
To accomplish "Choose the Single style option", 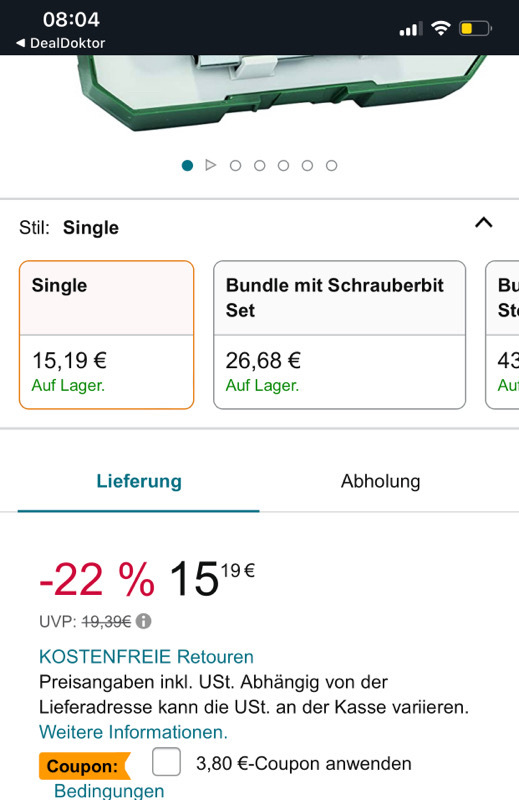I will (x=107, y=335).
